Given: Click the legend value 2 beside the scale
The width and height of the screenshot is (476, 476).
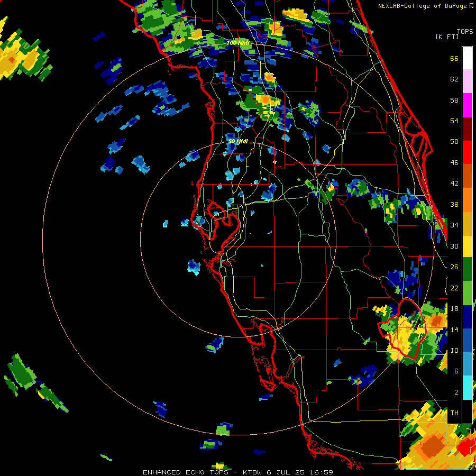Looking at the screenshot, I should pos(456,392).
